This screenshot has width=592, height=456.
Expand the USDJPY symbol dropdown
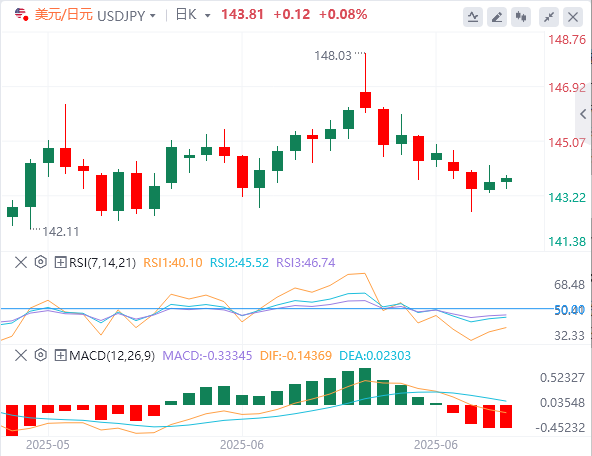tap(153, 16)
